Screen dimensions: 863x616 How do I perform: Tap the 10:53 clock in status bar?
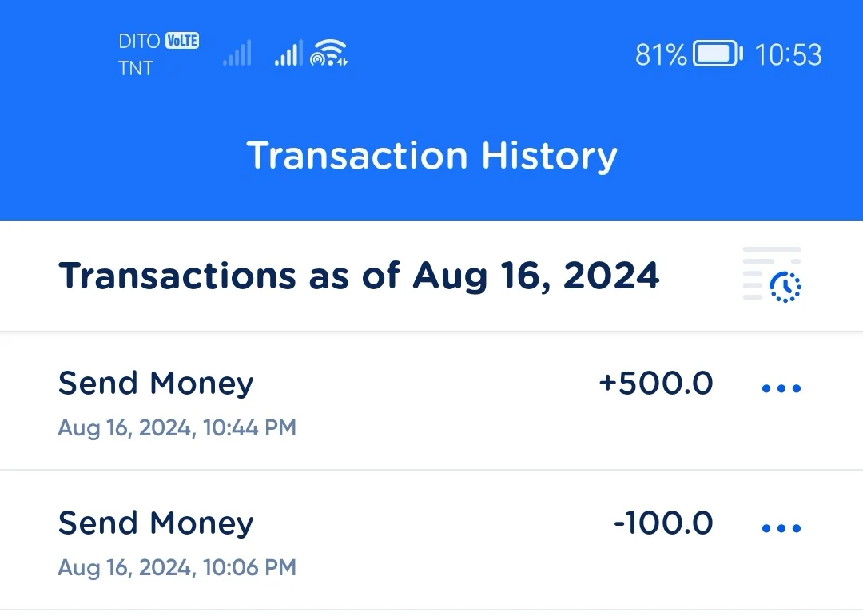[788, 54]
